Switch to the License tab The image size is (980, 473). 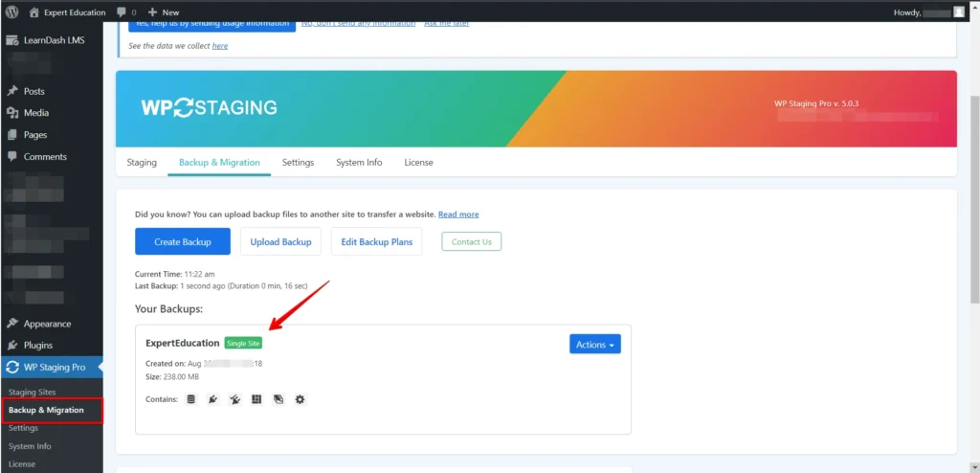coord(419,162)
